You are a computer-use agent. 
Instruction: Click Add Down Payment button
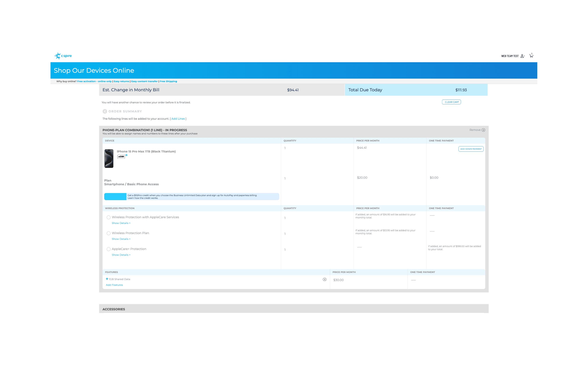[471, 149]
